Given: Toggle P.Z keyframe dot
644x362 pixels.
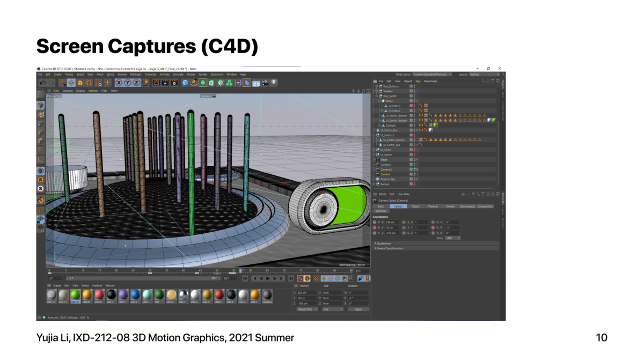Looking at the screenshot, I should point(375,233).
